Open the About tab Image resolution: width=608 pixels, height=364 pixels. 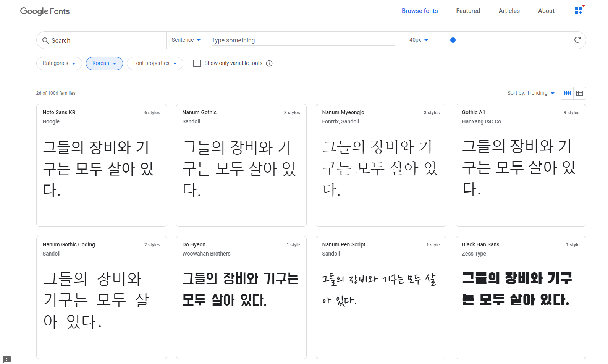coord(546,11)
